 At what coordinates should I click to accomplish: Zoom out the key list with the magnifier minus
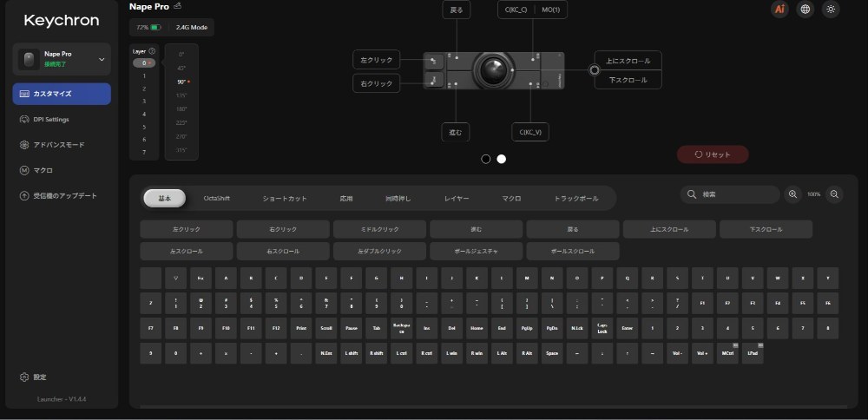834,194
